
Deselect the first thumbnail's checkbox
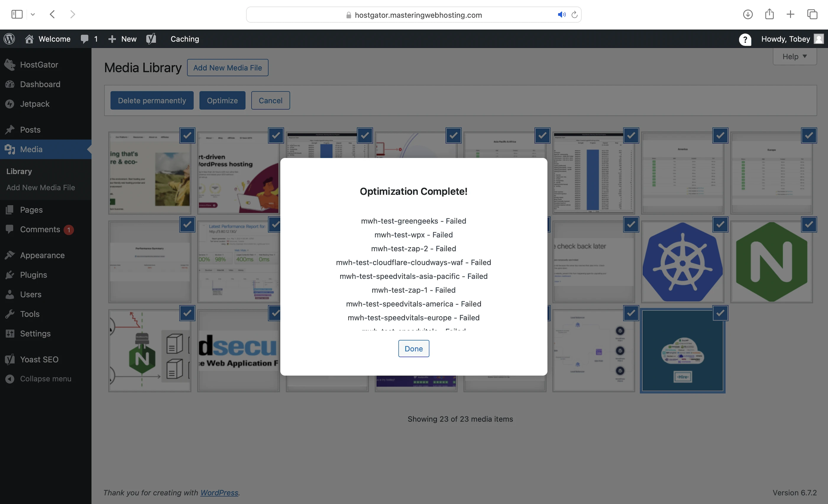click(x=187, y=135)
